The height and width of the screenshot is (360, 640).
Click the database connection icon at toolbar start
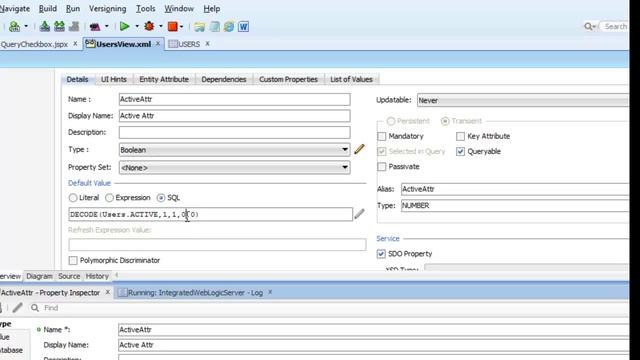[14, 27]
